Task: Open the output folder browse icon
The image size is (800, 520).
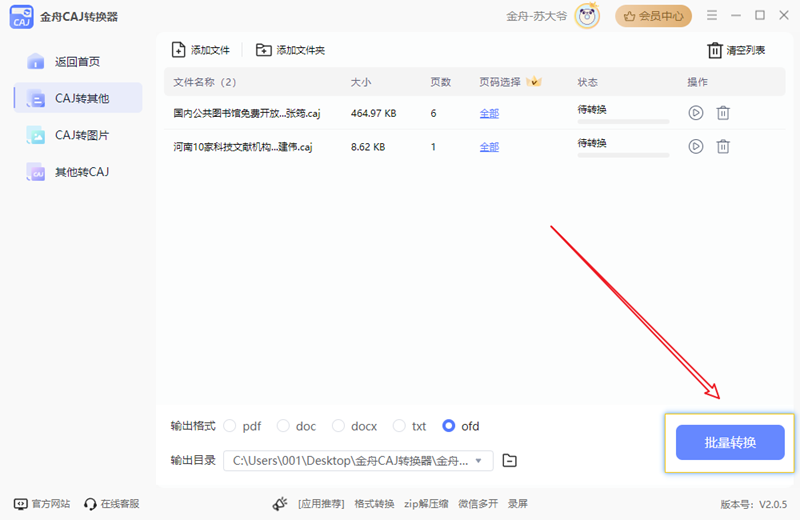Action: 510,460
